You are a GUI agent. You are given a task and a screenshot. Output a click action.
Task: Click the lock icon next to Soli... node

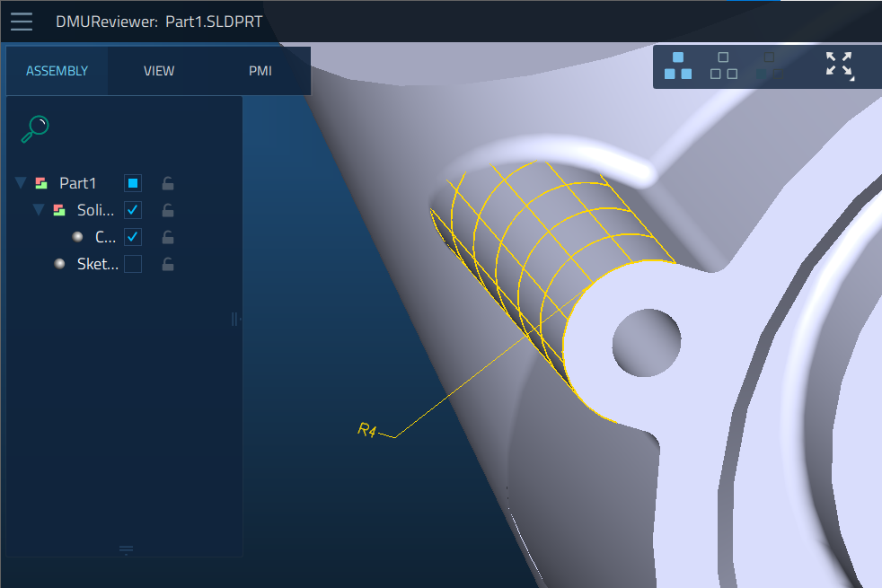point(168,210)
